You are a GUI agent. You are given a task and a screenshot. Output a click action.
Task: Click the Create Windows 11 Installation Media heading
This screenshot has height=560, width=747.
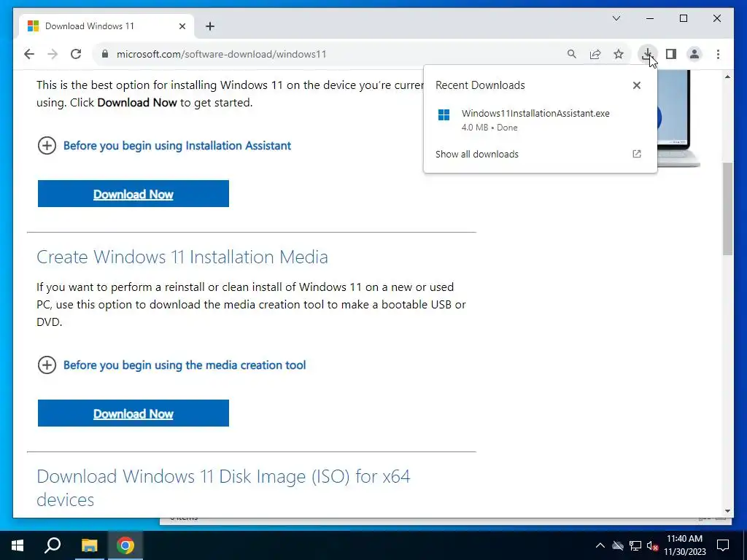(x=182, y=257)
